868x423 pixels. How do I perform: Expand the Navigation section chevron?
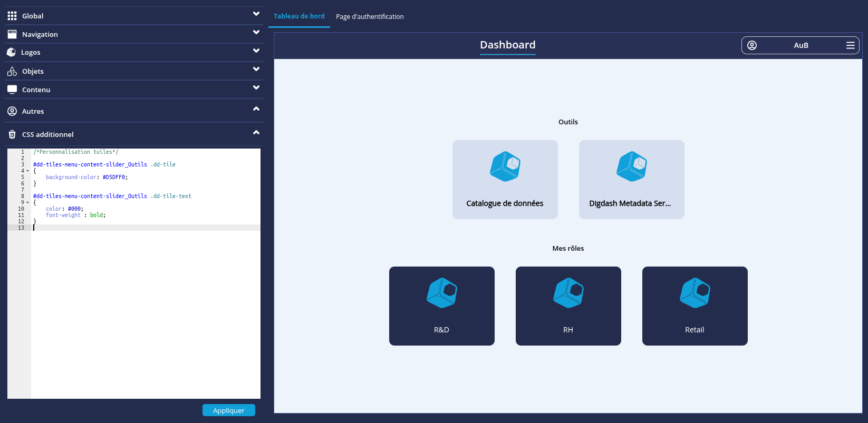[x=256, y=32]
